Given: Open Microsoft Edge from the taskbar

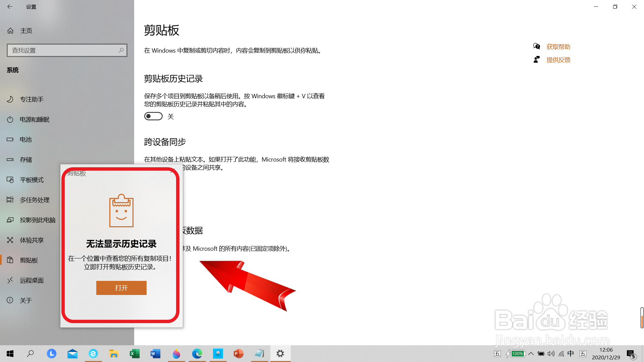Looking at the screenshot, I should [x=197, y=354].
